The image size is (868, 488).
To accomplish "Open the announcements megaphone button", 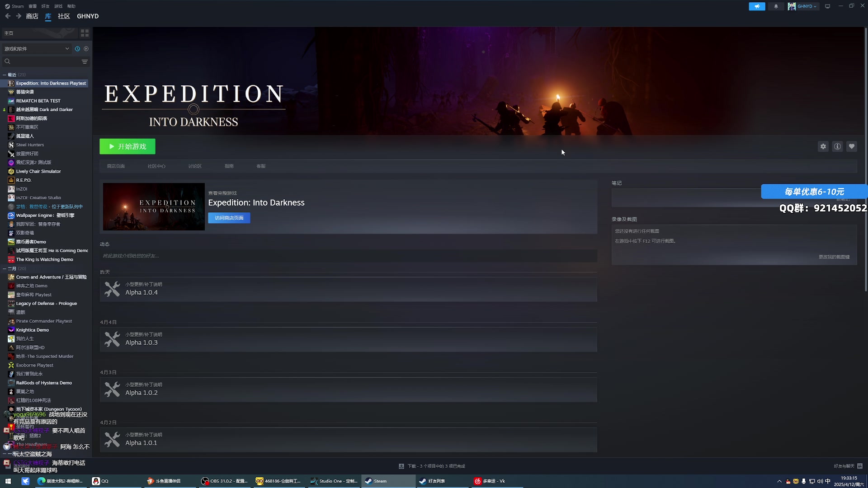I will [757, 6].
